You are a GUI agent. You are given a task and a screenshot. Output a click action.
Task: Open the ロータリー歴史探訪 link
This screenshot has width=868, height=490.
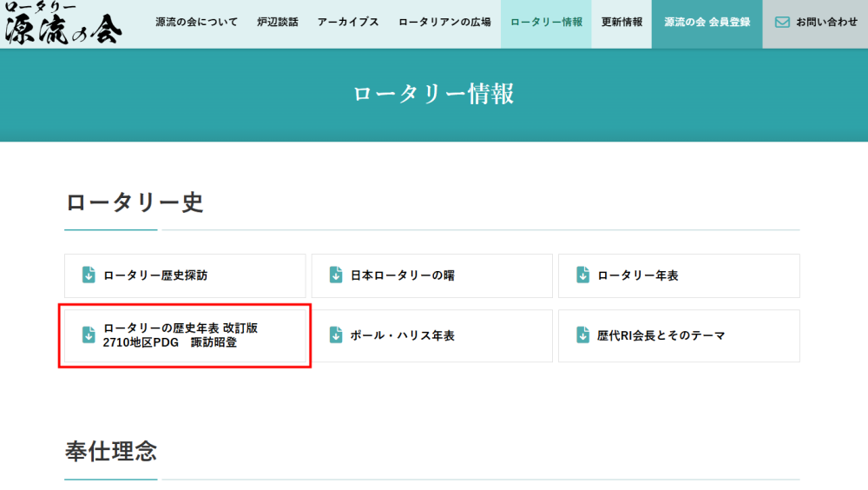click(x=185, y=275)
